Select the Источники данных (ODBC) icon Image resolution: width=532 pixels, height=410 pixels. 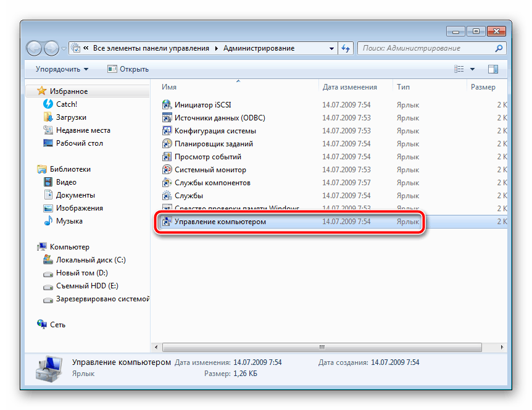click(166, 118)
